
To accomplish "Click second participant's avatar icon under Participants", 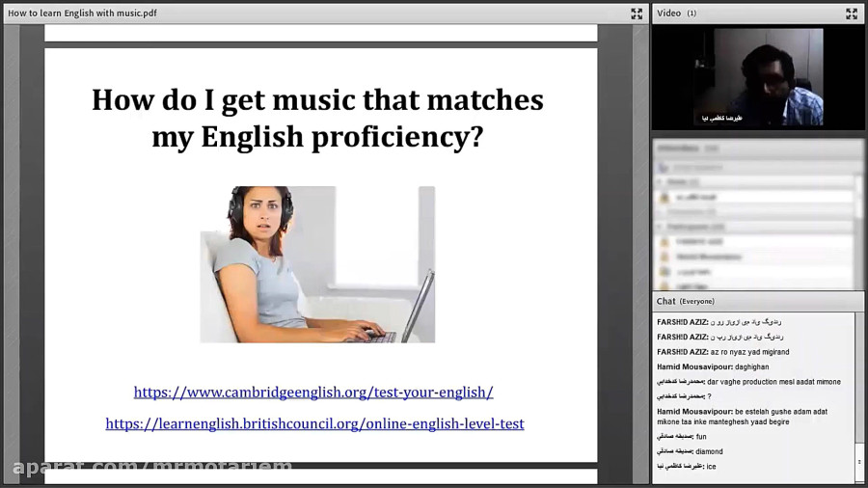I will point(665,257).
